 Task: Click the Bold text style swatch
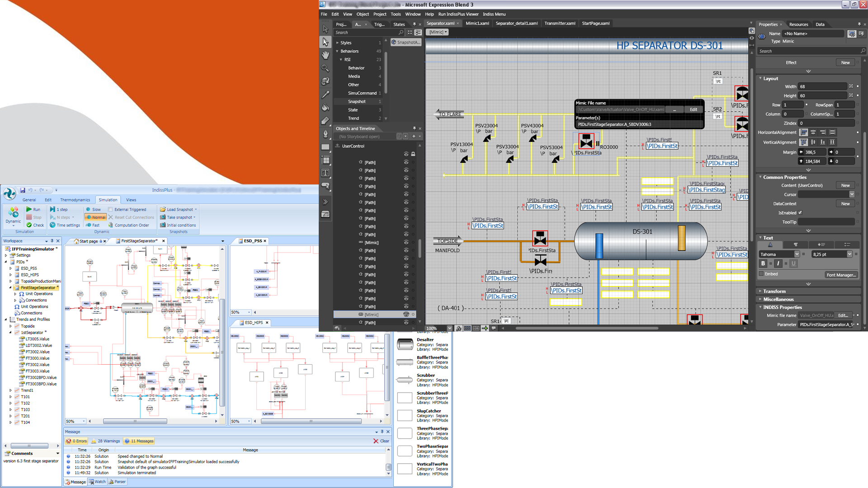coord(763,263)
